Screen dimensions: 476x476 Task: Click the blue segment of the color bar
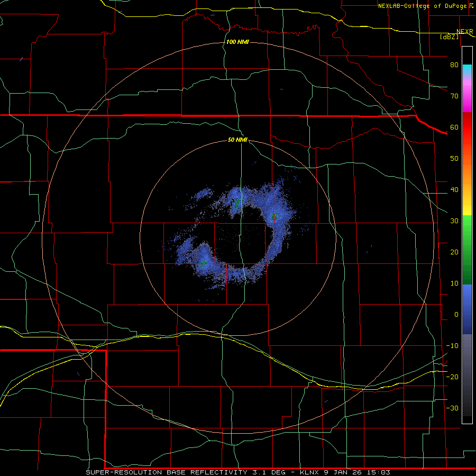click(x=467, y=309)
